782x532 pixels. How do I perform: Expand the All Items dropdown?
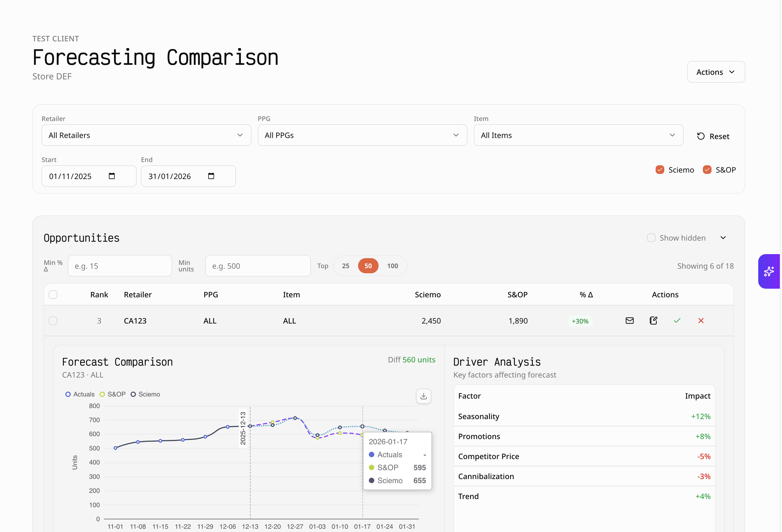click(x=578, y=135)
